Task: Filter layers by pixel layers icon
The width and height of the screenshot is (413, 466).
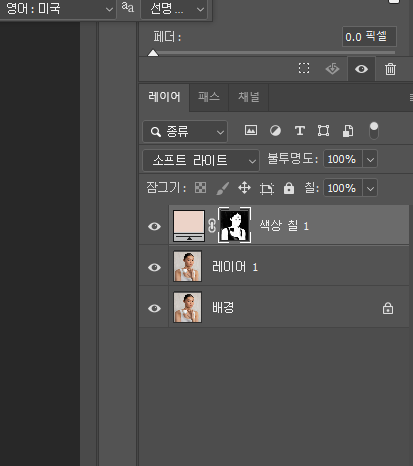Action: 251,130
